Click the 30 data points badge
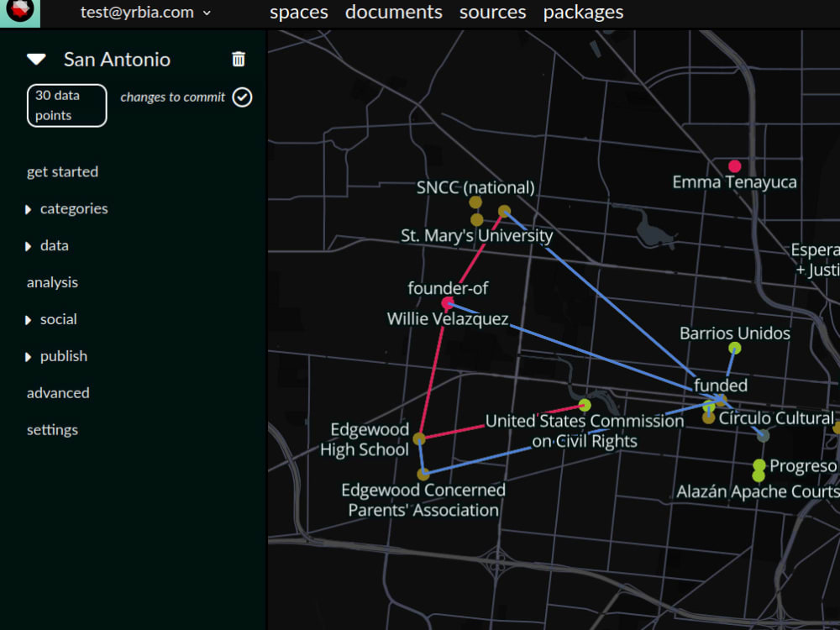This screenshot has width=840, height=630. [x=66, y=105]
